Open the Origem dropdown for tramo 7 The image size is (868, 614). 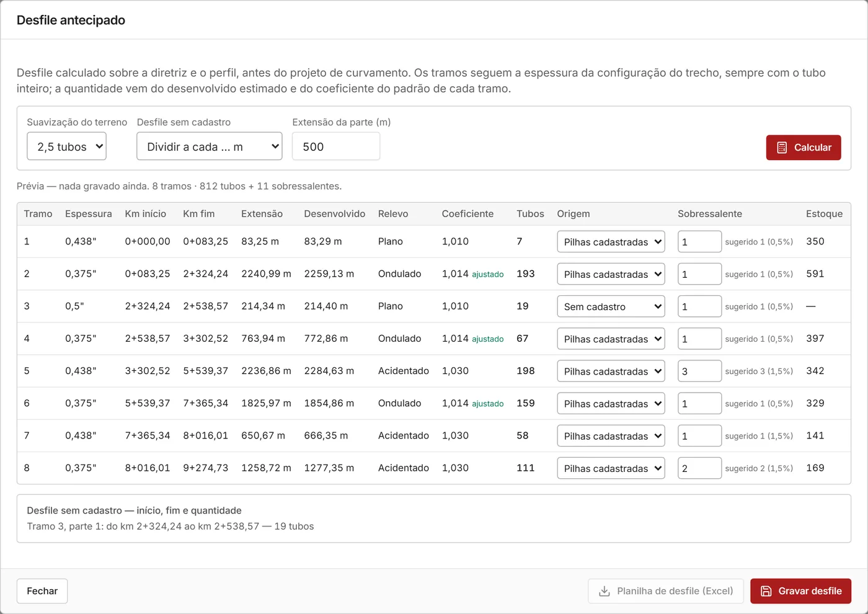click(611, 435)
